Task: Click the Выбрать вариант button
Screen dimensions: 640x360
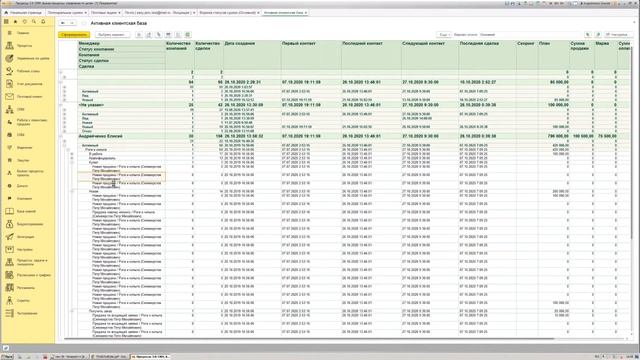Action: tap(113, 35)
